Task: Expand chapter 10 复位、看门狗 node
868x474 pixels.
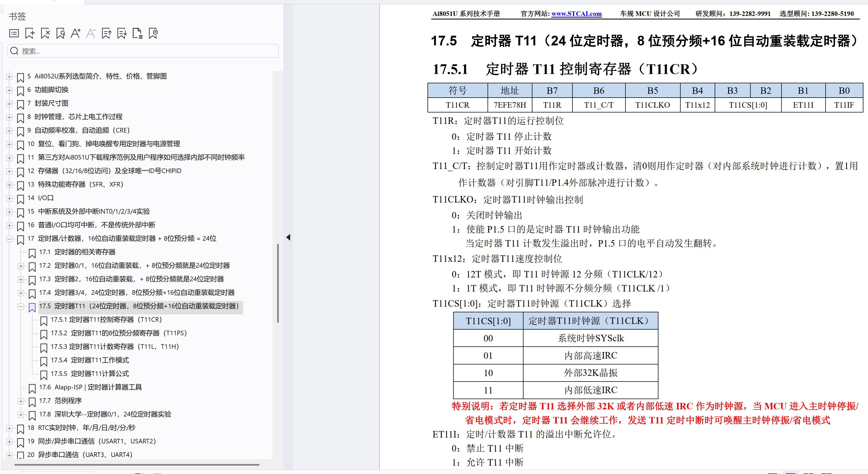Action: (x=9, y=144)
